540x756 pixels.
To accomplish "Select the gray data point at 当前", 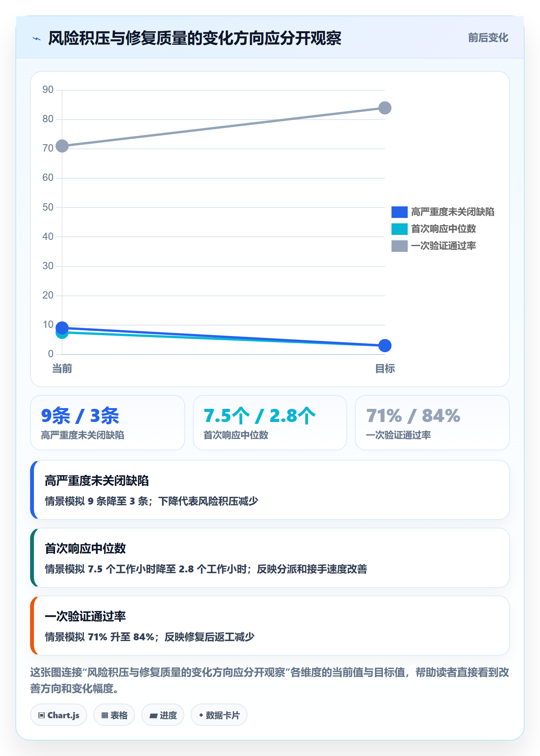I will point(62,146).
